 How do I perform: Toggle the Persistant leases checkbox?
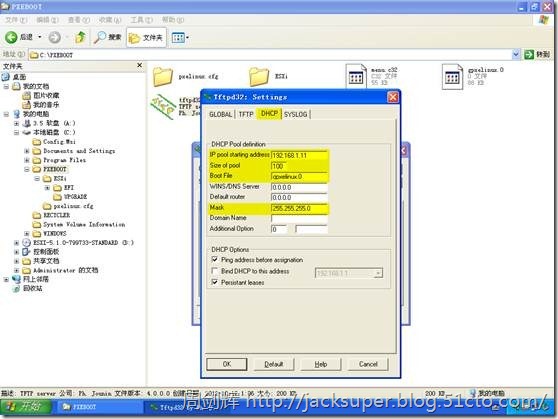point(215,282)
